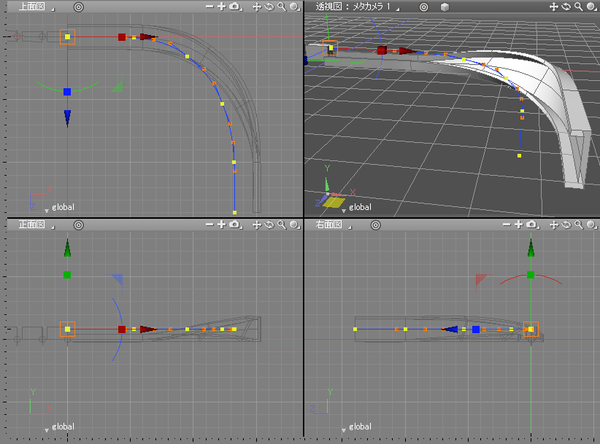Viewport: 600px width, 444px height.
Task: Open the 上面図 view selector dropdown
Action: 36,7
